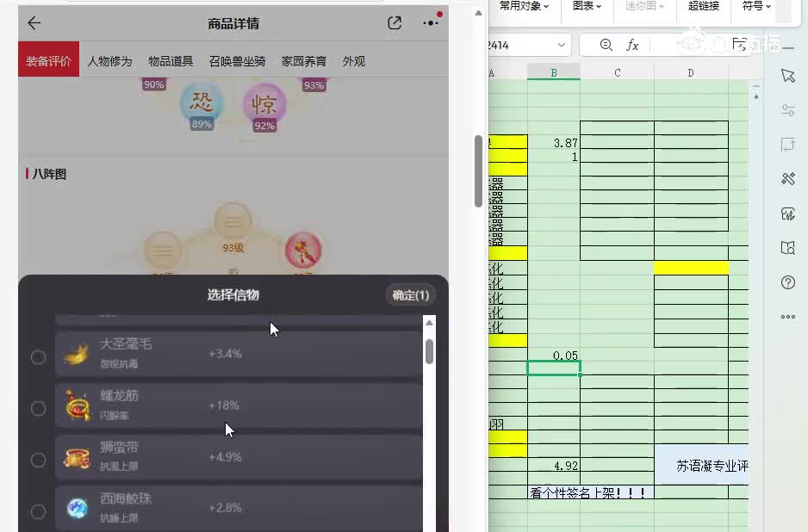Viewport: 808px width, 532px height.
Task: Open the page share icon in sidebar
Action: click(787, 145)
